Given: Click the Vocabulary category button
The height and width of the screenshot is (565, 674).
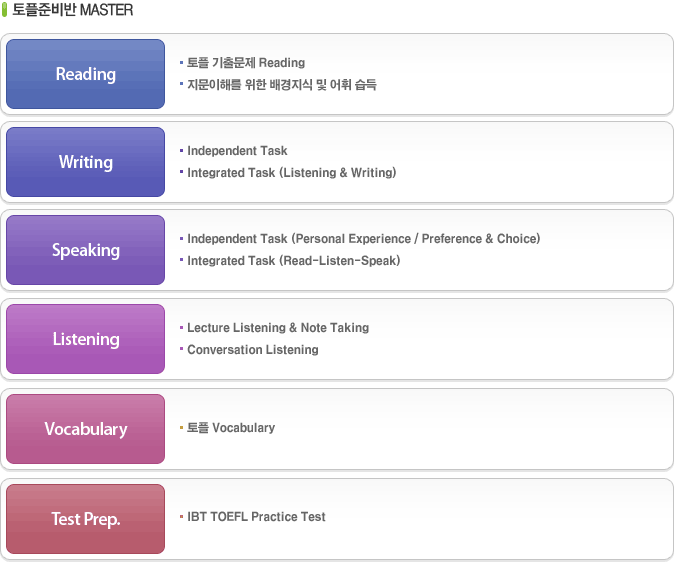Looking at the screenshot, I should [x=85, y=429].
